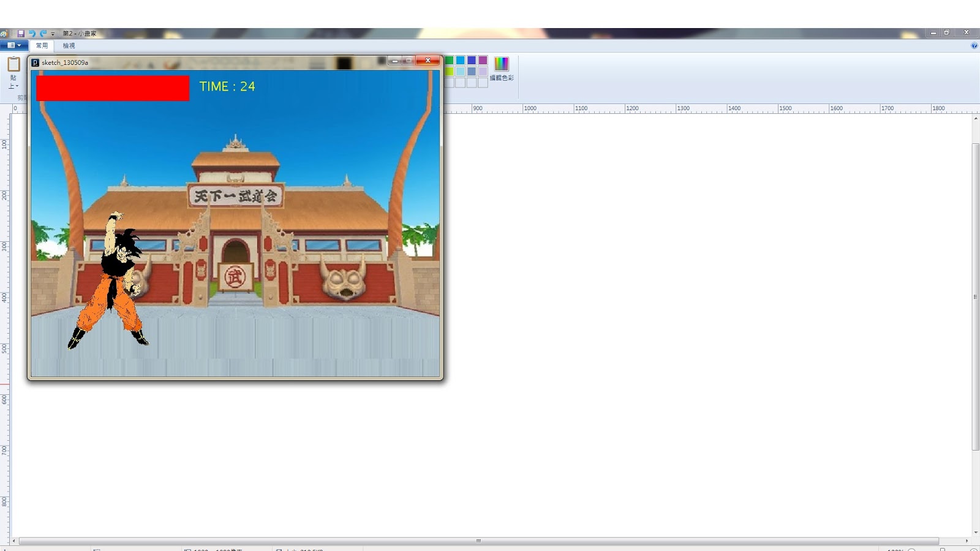Image resolution: width=980 pixels, height=551 pixels.
Task: Redo the action in Paint's title bar
Action: [x=43, y=34]
